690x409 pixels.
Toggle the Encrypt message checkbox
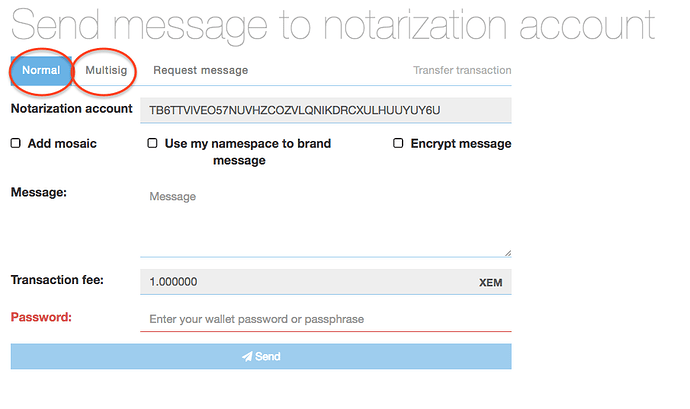pos(398,143)
